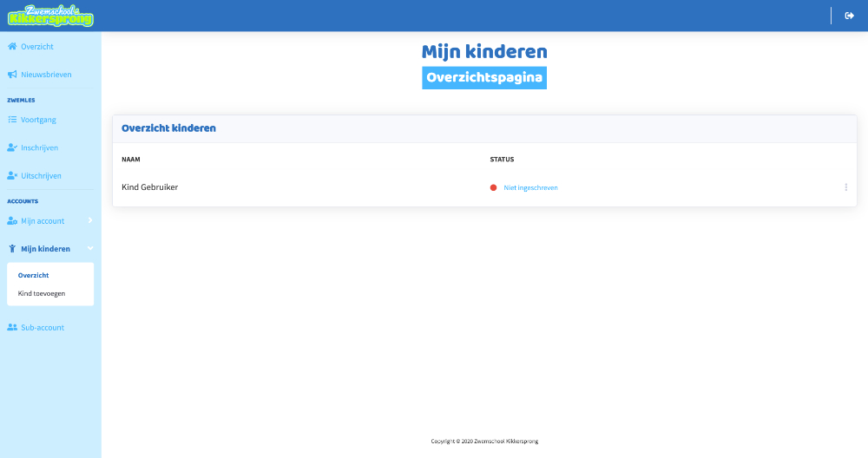This screenshot has height=458, width=868.
Task: Click the home icon beside Overzicht
Action: click(12, 46)
